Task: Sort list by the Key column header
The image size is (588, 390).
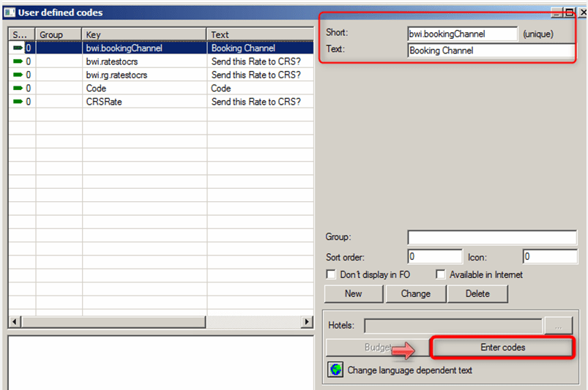Action: (x=144, y=34)
